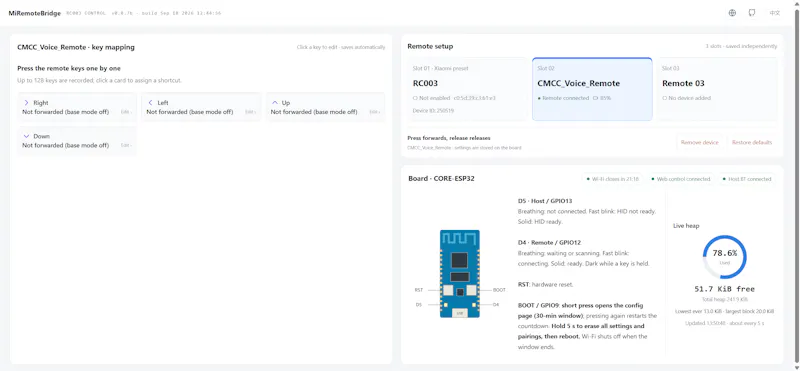Click the 'Press forwards, release releases' text
This screenshot has width=800, height=371.
tap(449, 138)
